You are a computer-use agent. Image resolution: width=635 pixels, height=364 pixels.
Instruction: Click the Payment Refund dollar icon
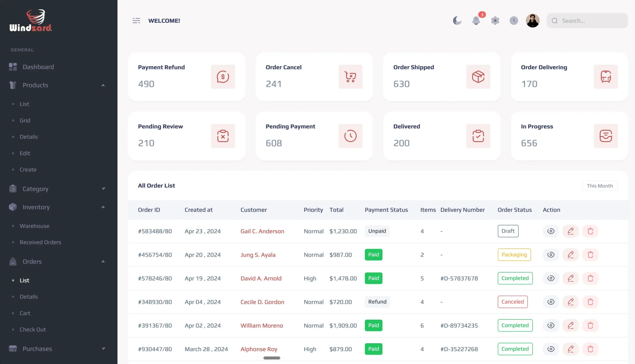223,77
